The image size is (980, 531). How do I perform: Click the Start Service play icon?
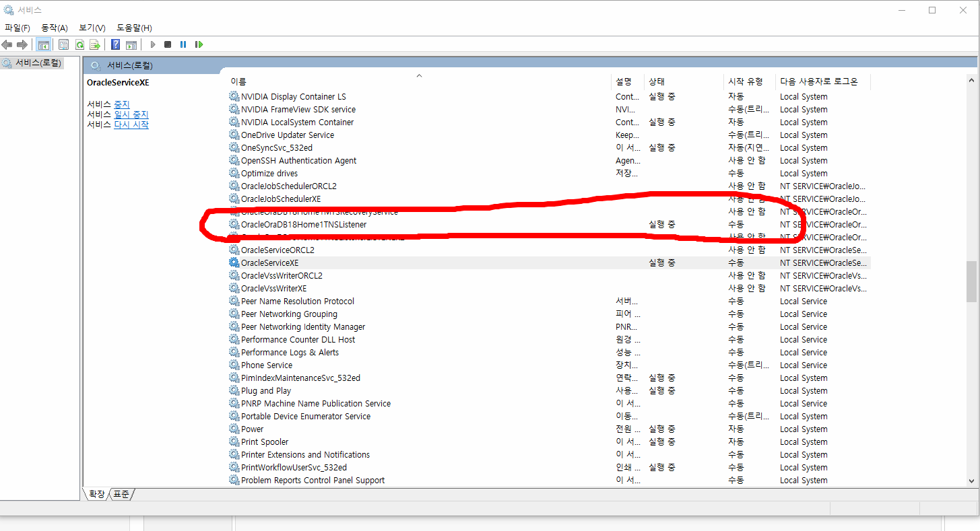pos(153,44)
